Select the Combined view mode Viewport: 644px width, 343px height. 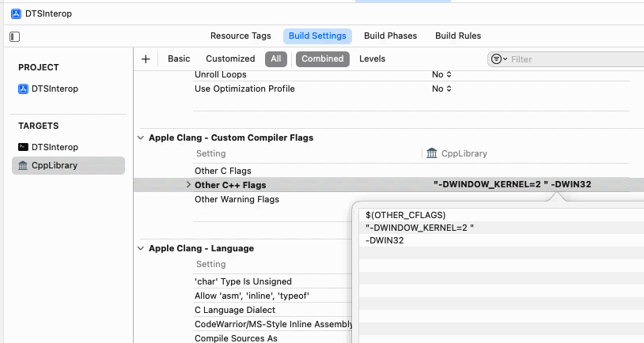(x=323, y=58)
